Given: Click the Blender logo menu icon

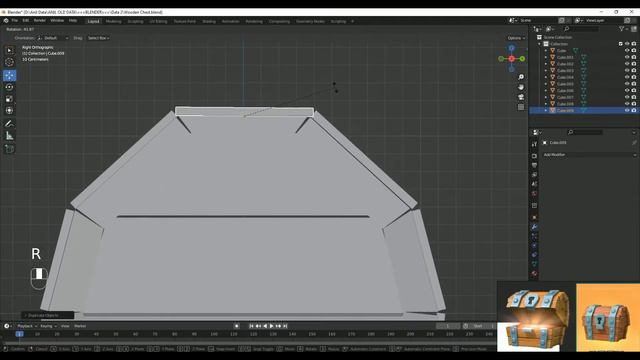Looking at the screenshot, I should coord(6,20).
